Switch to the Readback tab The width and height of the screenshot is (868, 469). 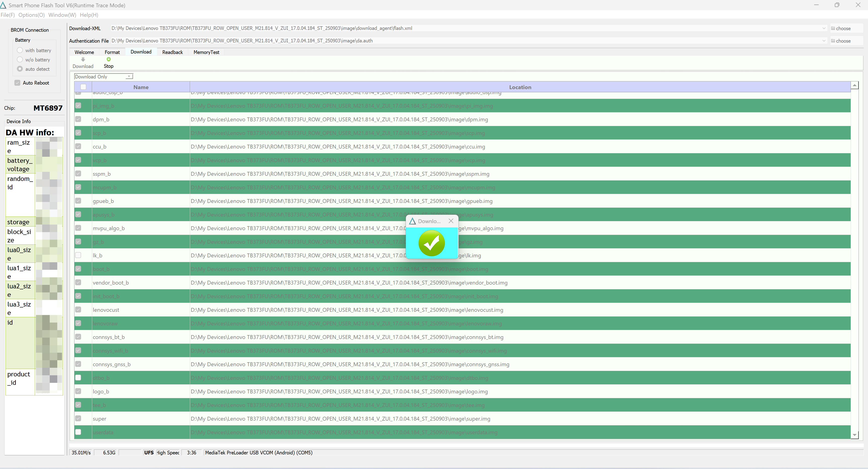(173, 52)
